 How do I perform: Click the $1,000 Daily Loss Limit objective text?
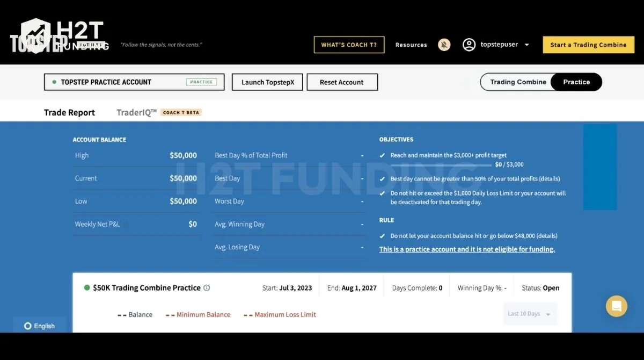[x=478, y=198]
